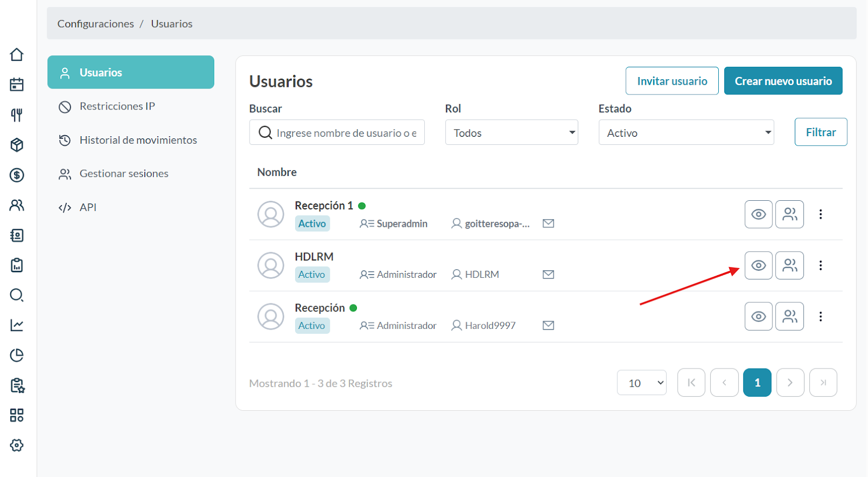868x477 pixels.
Task: Click the eye view button for Recepción 1
Action: (x=758, y=214)
